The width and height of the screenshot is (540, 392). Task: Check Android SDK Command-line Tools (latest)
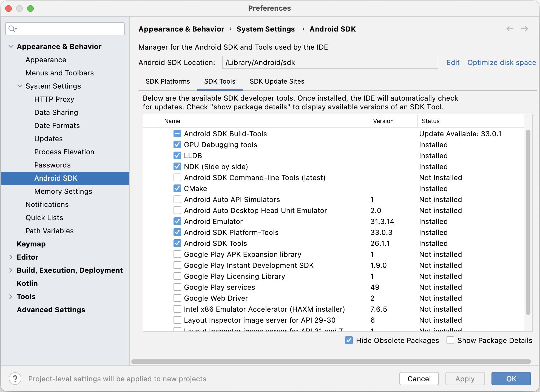177,178
